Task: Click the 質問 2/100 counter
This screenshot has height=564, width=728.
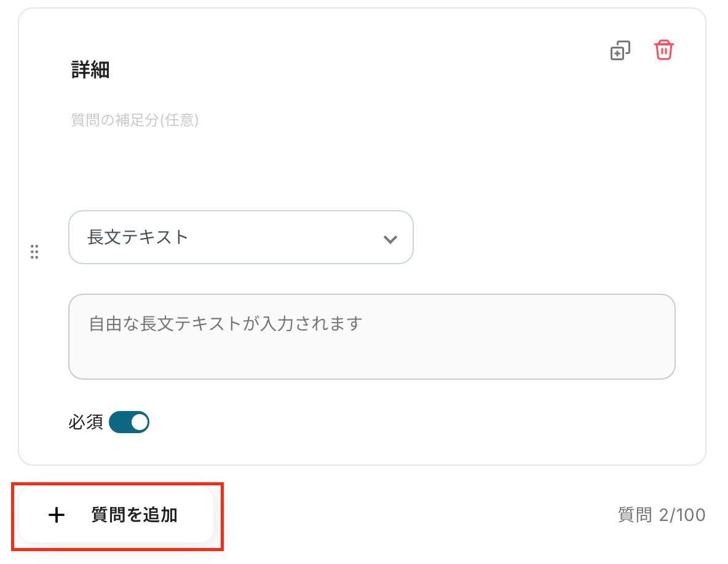Action: [662, 515]
